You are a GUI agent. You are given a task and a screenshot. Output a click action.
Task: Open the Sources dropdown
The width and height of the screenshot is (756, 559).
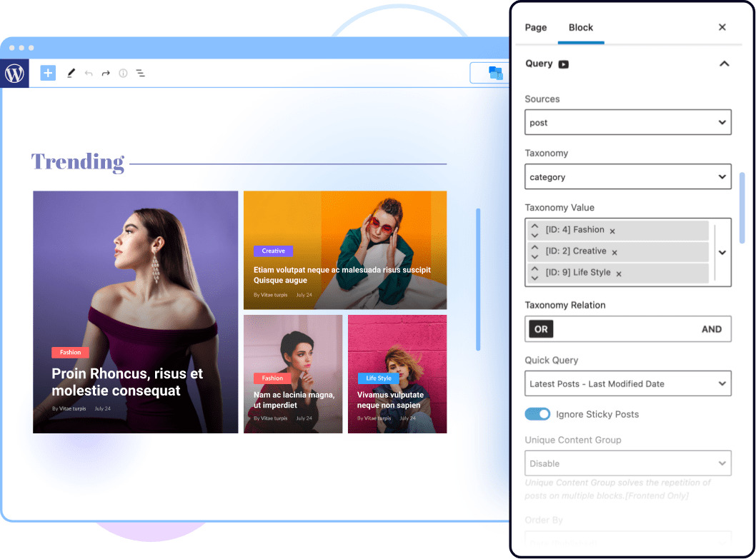pos(628,122)
